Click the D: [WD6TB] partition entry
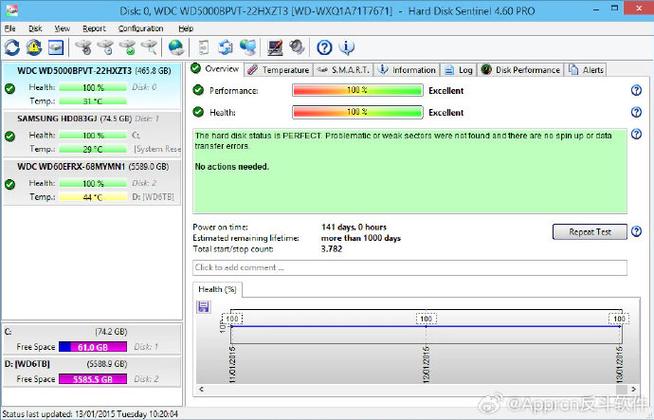Image resolution: width=654 pixels, height=420 pixels. pos(92,372)
